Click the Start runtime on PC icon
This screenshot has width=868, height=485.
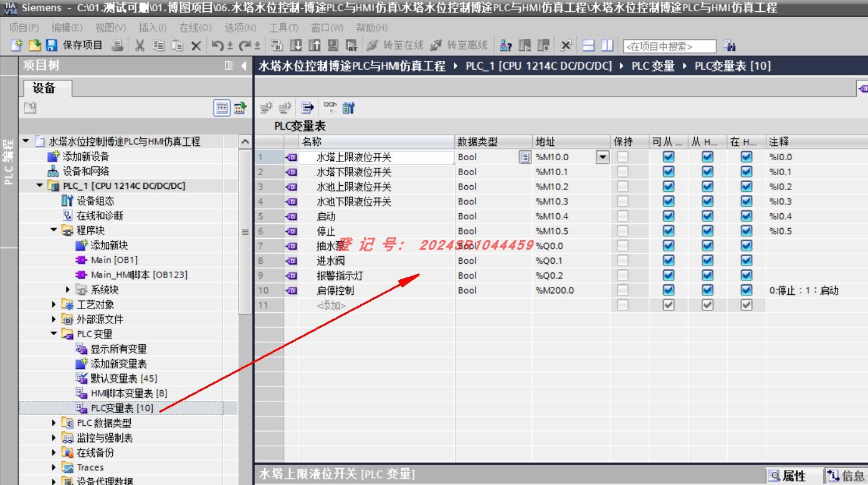[x=351, y=46]
